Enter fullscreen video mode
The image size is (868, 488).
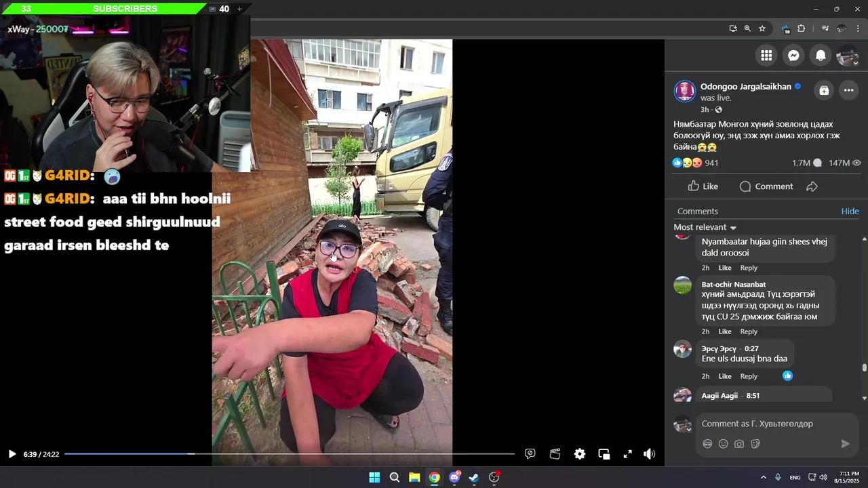pyautogui.click(x=628, y=454)
